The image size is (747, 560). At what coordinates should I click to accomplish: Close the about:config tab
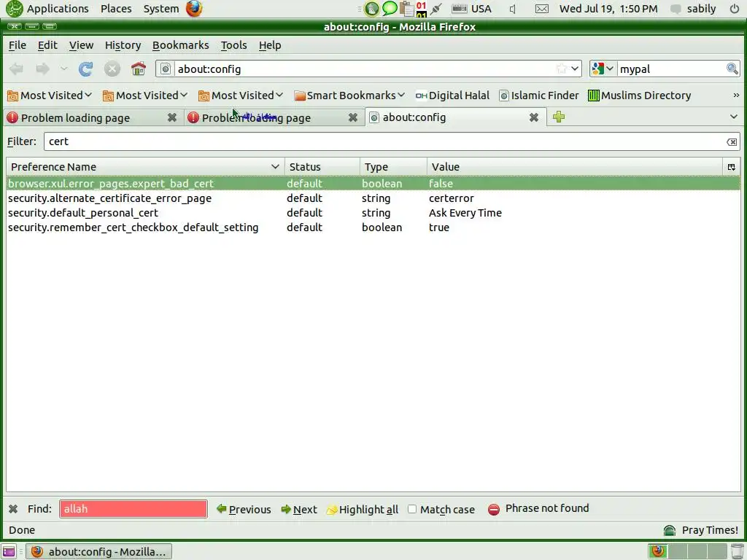click(534, 117)
